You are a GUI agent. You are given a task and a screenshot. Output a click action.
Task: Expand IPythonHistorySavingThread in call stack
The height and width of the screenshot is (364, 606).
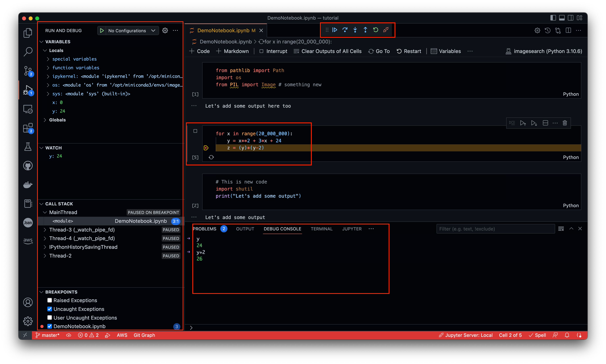[x=45, y=247]
